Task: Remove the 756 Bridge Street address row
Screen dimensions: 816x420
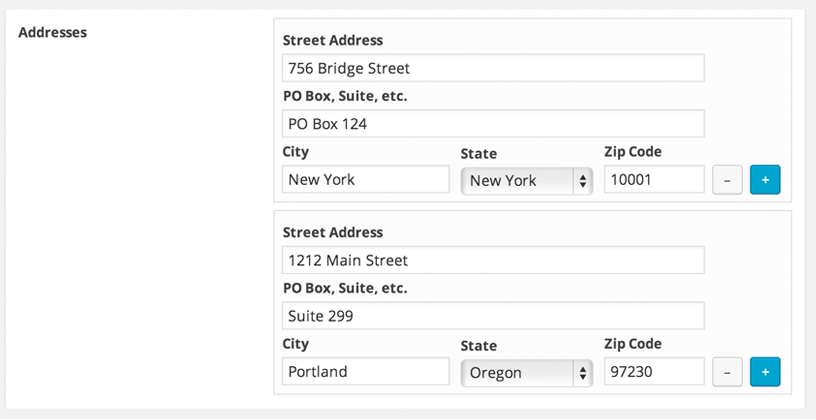Action: 727,180
